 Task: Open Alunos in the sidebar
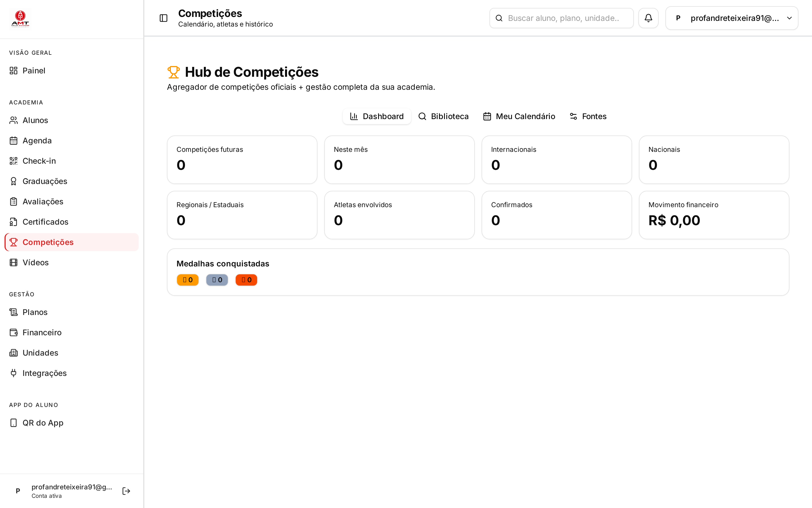coord(71,120)
